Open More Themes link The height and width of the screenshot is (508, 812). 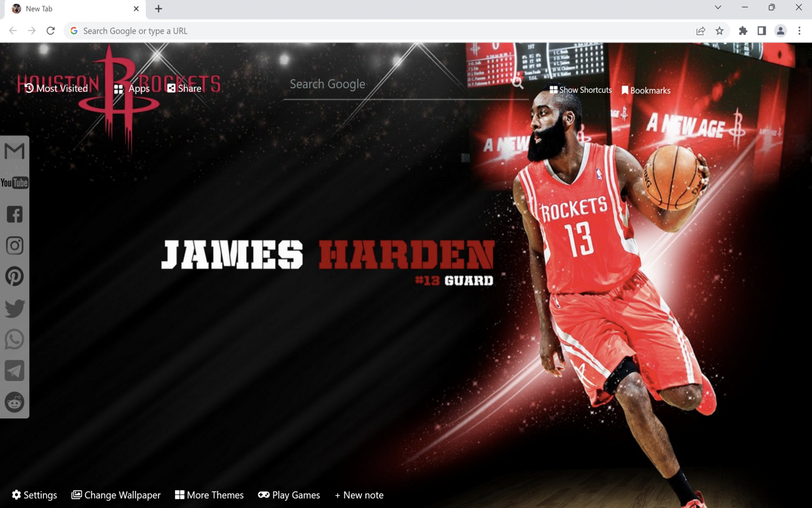(x=209, y=495)
